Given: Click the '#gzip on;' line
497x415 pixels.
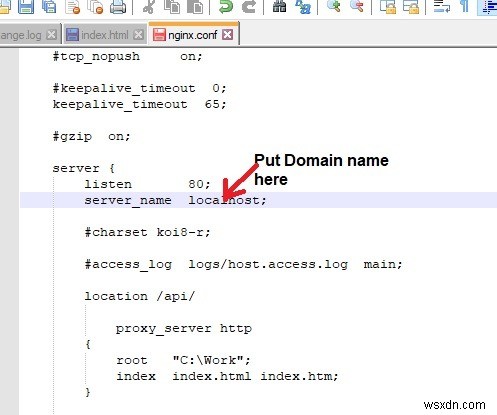Looking at the screenshot, I should 91,136.
